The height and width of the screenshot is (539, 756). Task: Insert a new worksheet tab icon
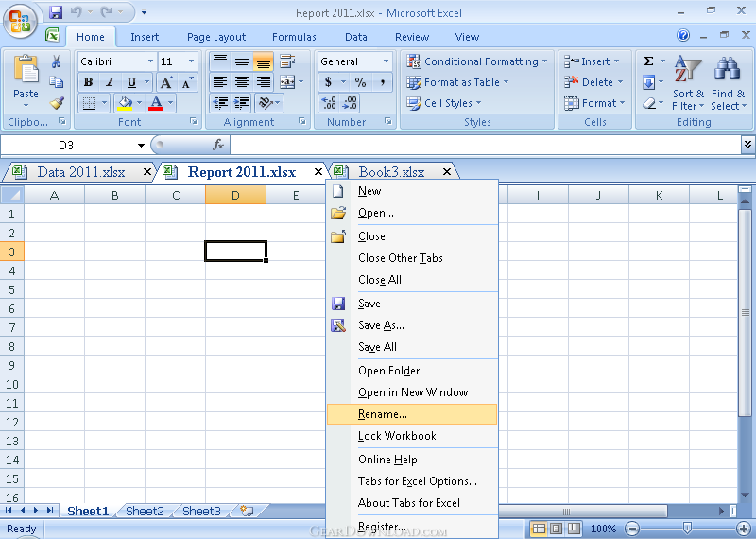click(247, 511)
